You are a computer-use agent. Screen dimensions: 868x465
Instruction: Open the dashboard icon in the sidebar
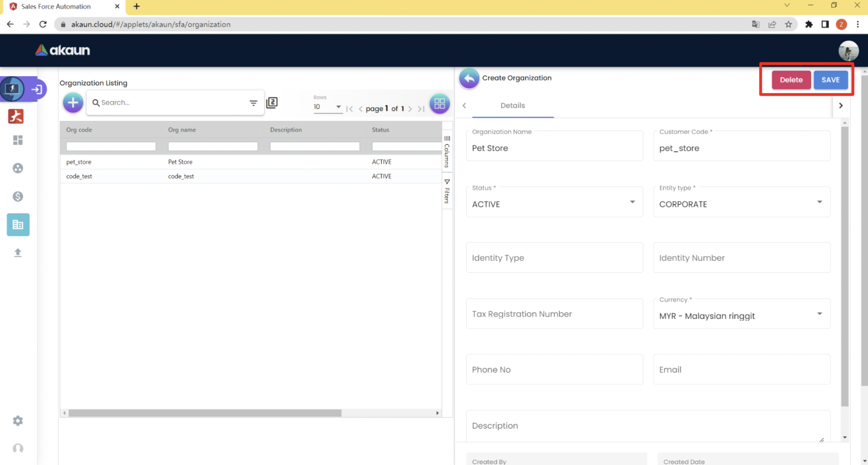(x=17, y=140)
